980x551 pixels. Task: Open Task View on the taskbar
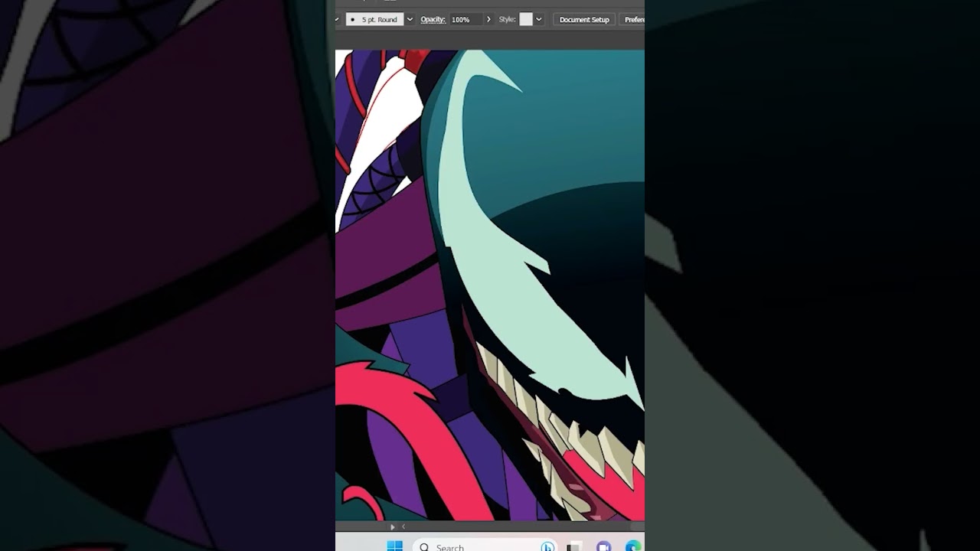[x=574, y=546]
